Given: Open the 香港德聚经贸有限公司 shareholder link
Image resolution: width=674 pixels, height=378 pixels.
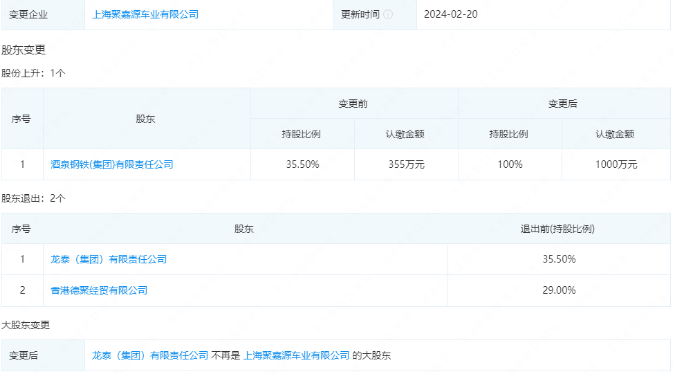Looking at the screenshot, I should coord(99,290).
